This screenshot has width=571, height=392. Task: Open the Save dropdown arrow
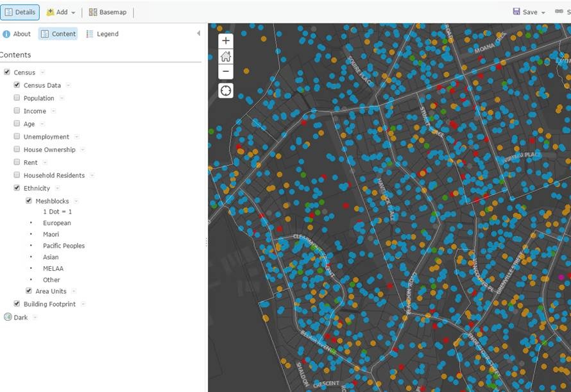click(543, 12)
